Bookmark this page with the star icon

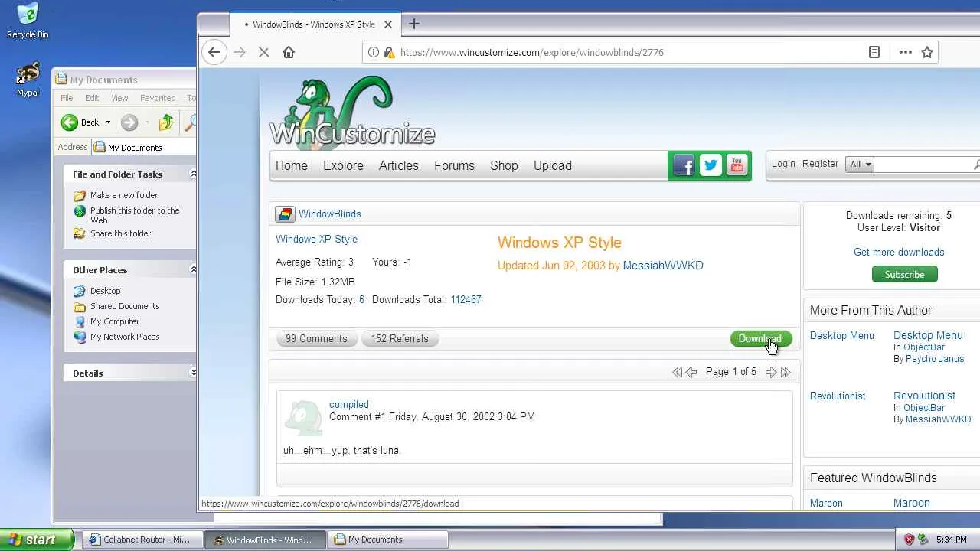point(927,52)
